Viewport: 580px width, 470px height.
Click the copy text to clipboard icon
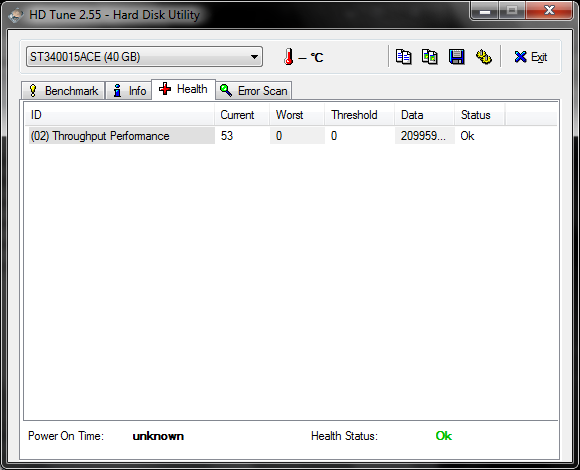click(x=403, y=57)
